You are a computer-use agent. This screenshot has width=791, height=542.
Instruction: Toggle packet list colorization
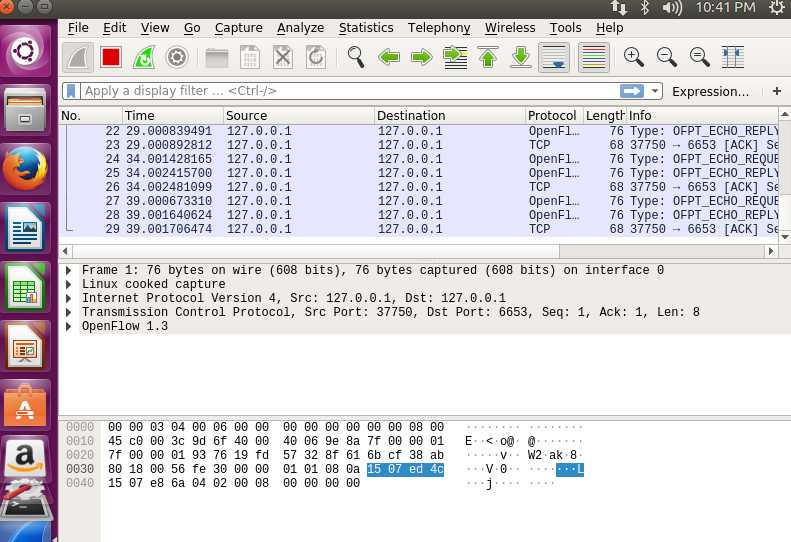tap(593, 57)
